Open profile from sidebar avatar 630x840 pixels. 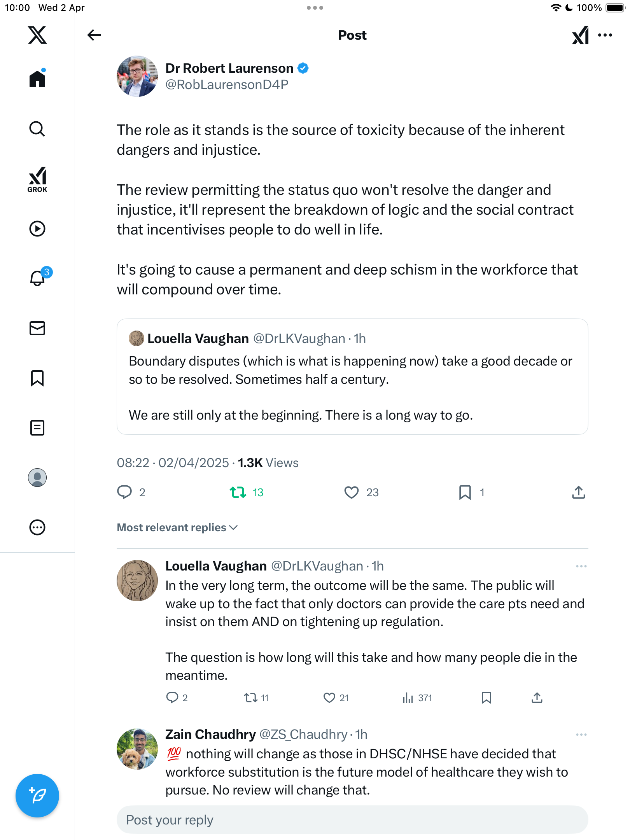pyautogui.click(x=37, y=478)
